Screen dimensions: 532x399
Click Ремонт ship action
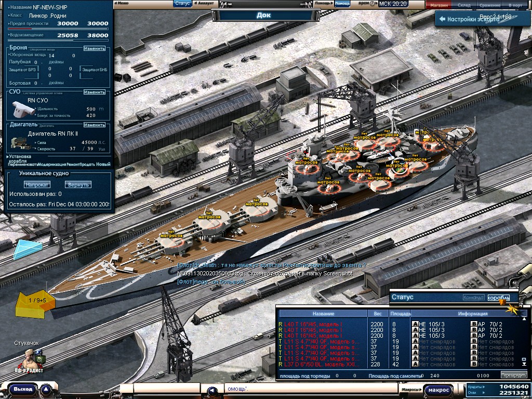point(73,164)
